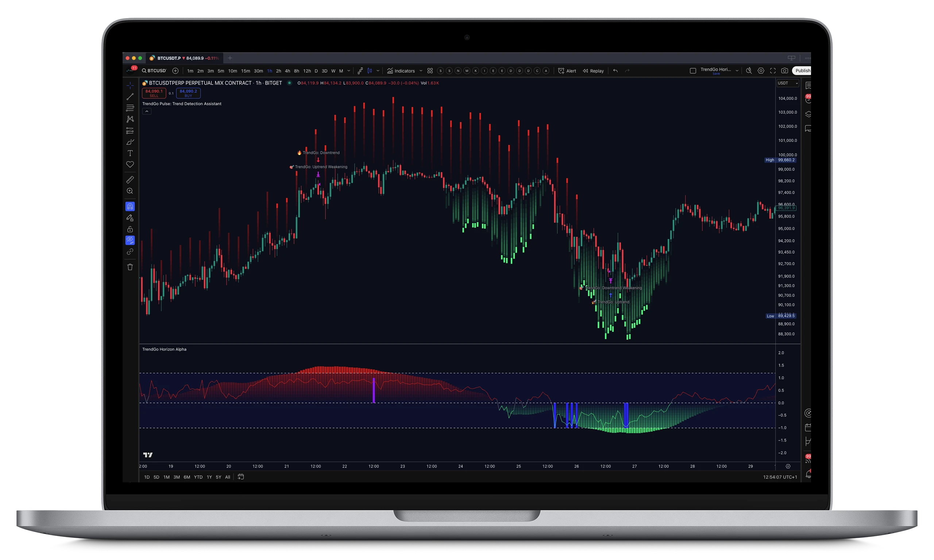This screenshot has width=934, height=560.
Task: Toggle the hide all drawings eye icon
Action: (x=130, y=240)
